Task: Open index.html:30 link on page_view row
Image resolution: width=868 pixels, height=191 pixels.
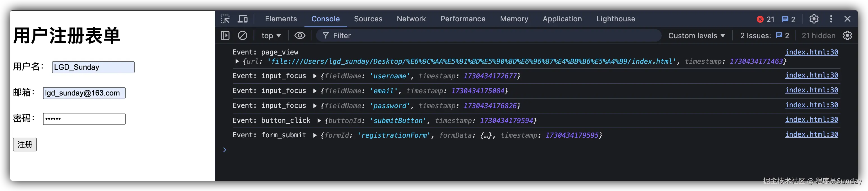Action: click(x=812, y=52)
